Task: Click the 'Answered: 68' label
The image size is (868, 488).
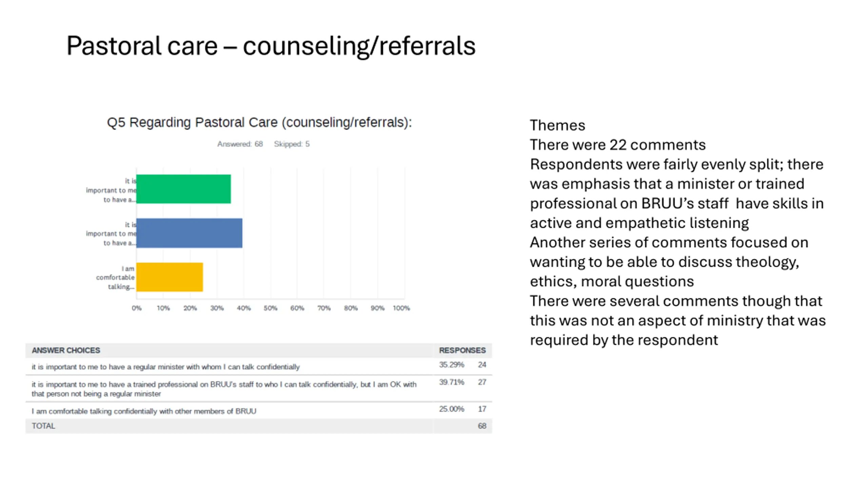Action: tap(240, 144)
